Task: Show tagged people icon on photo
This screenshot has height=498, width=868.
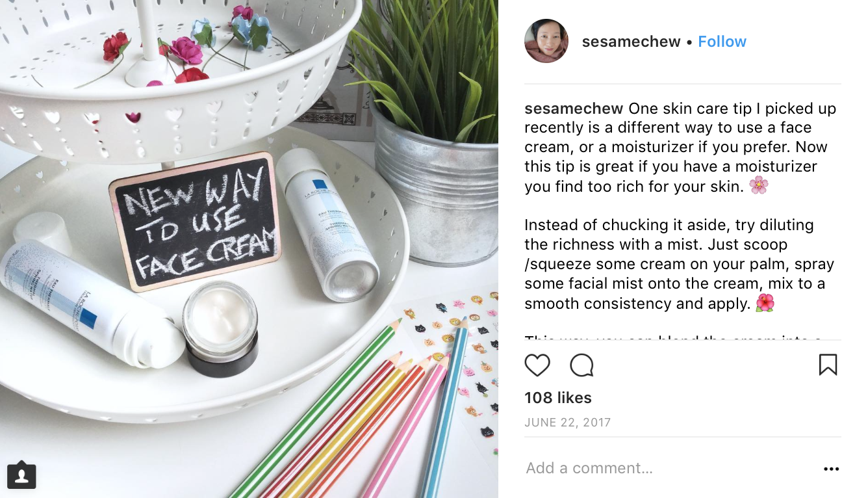Action: pyautogui.click(x=21, y=475)
